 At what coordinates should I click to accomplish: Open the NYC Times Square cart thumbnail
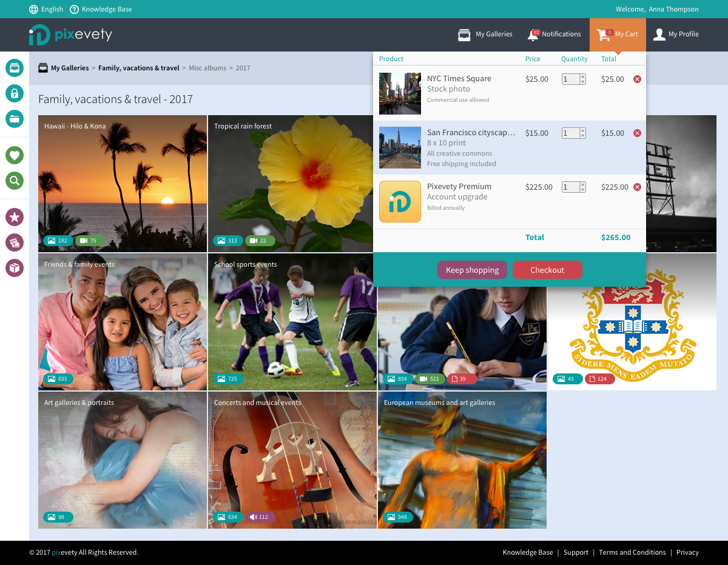[x=400, y=93]
